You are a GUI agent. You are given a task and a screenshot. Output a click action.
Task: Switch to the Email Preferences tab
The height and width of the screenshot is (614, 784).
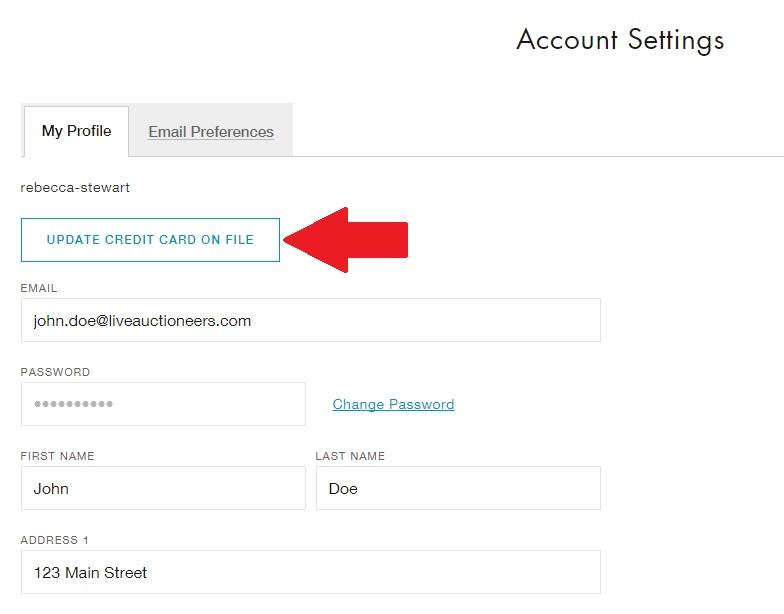click(211, 132)
